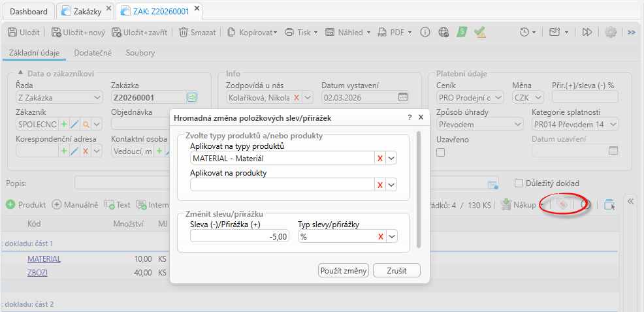The width and height of the screenshot is (644, 312).
Task: Click the discount tag icon circled in red
Action: click(x=562, y=204)
